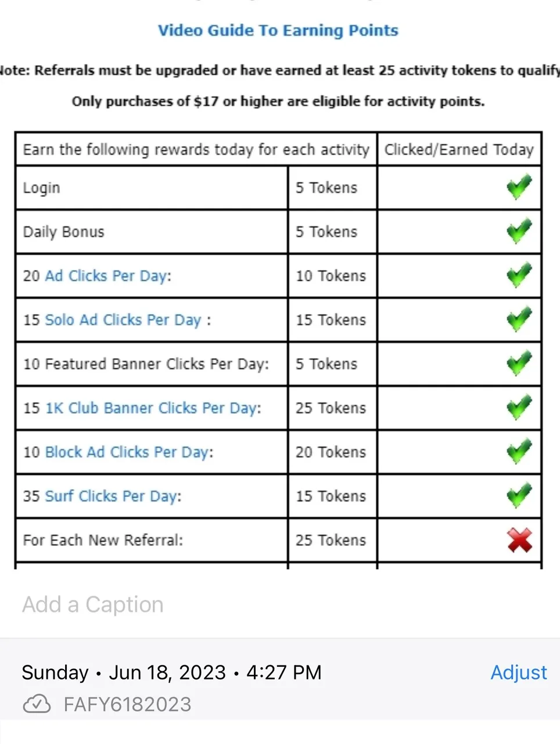Click the checkmark in Solo Ad Clicks row
The image size is (560, 744).
click(x=519, y=320)
